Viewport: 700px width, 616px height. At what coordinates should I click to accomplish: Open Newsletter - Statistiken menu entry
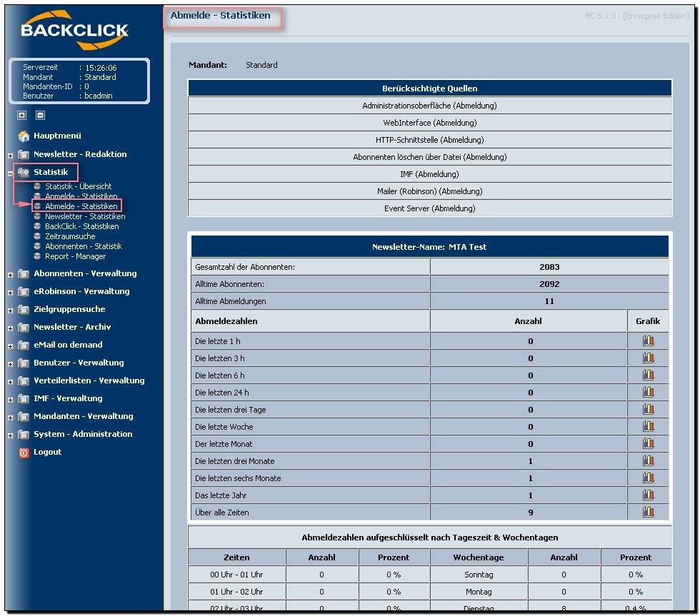click(85, 216)
